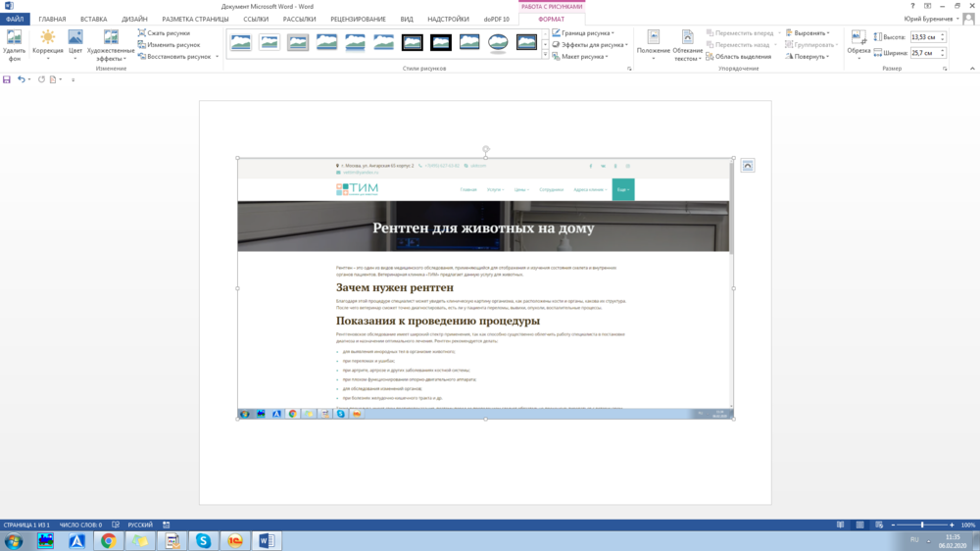The image size is (980, 551).
Task: Open Макет рисунка picture layout menu
Action: coord(580,56)
